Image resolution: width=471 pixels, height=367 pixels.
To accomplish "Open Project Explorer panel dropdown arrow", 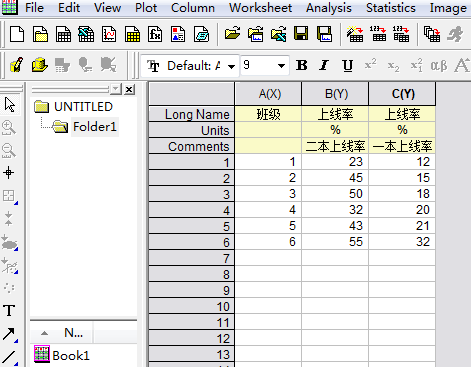I will (x=116, y=89).
